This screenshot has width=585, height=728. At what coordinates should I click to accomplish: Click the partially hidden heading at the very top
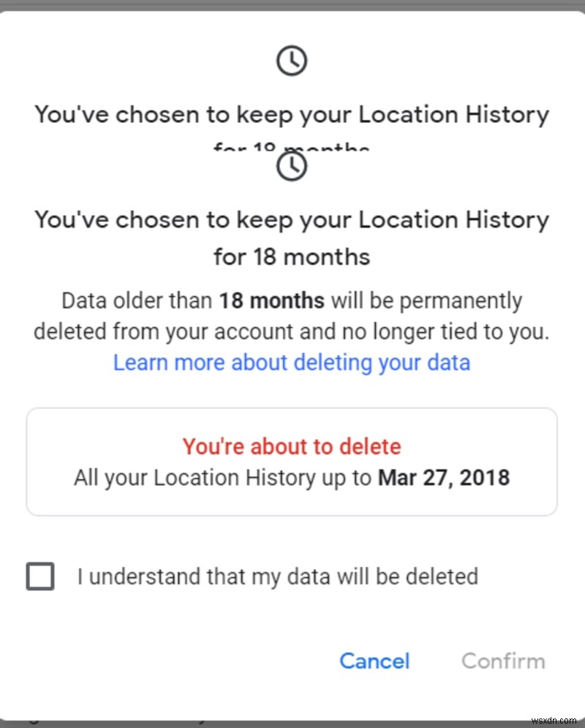click(291, 114)
